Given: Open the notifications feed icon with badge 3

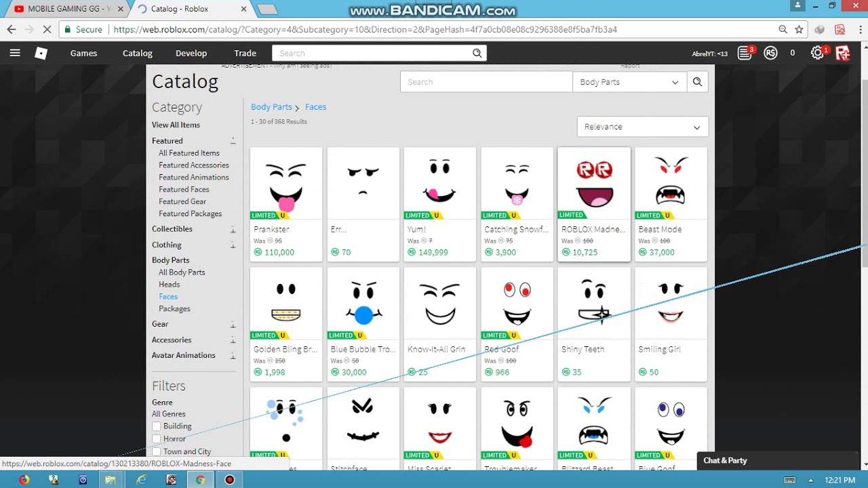Looking at the screenshot, I should [745, 53].
